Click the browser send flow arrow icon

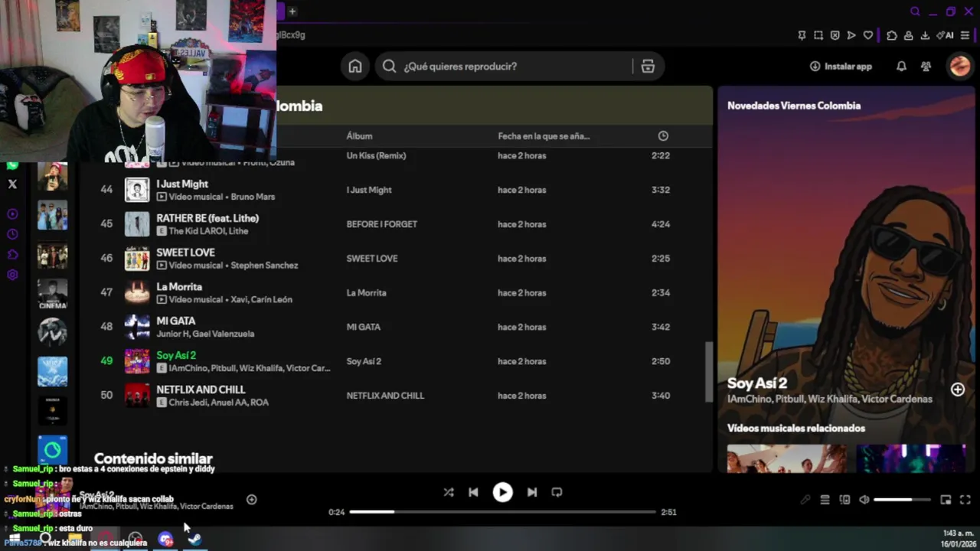tap(851, 35)
